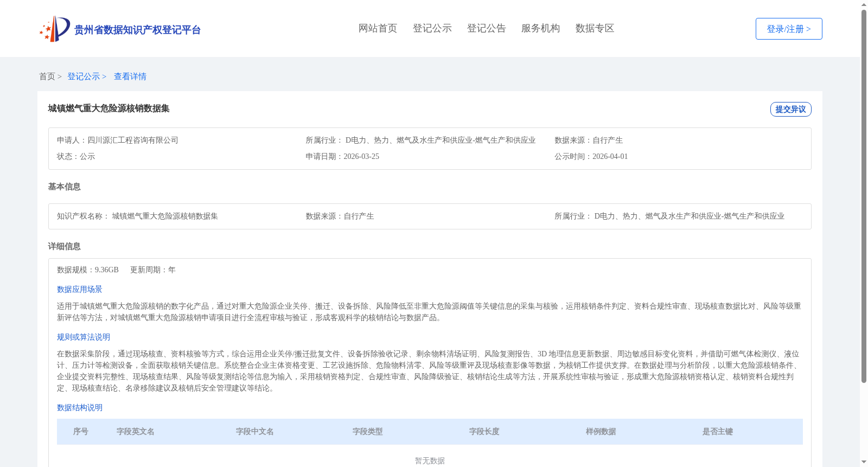The image size is (868, 467).
Task: Click the scrollbar down arrow
Action: pos(864,462)
